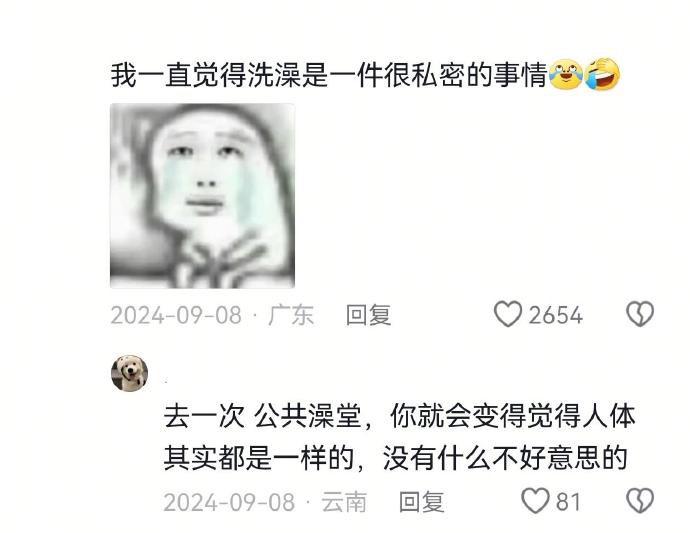Open the golden retriever avatar profile

[129, 373]
